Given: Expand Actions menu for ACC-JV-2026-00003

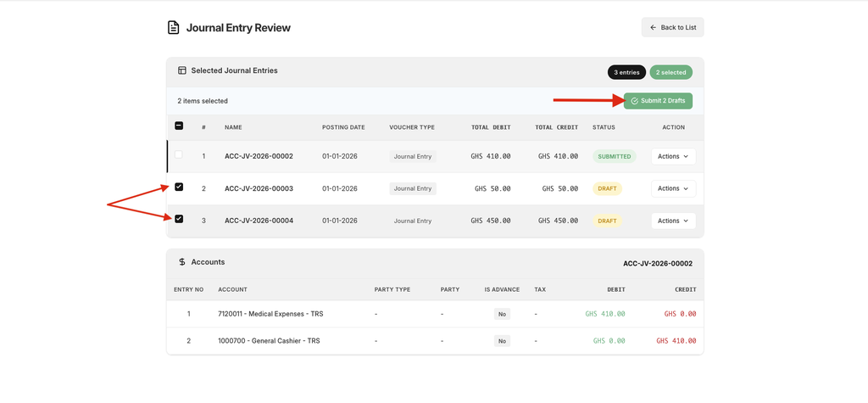Looking at the screenshot, I should [x=673, y=188].
